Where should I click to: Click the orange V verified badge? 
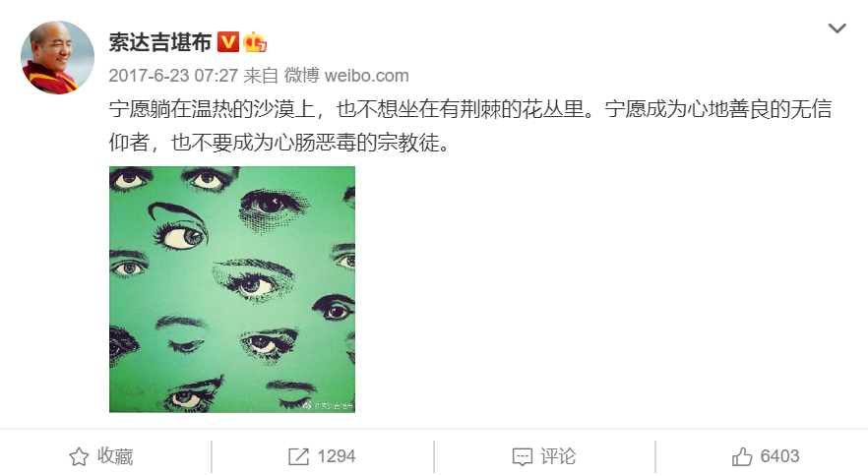(x=228, y=42)
